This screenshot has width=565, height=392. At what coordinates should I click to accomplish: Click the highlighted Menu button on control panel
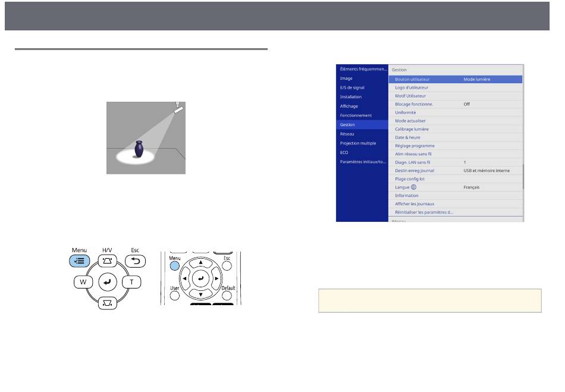point(79,261)
